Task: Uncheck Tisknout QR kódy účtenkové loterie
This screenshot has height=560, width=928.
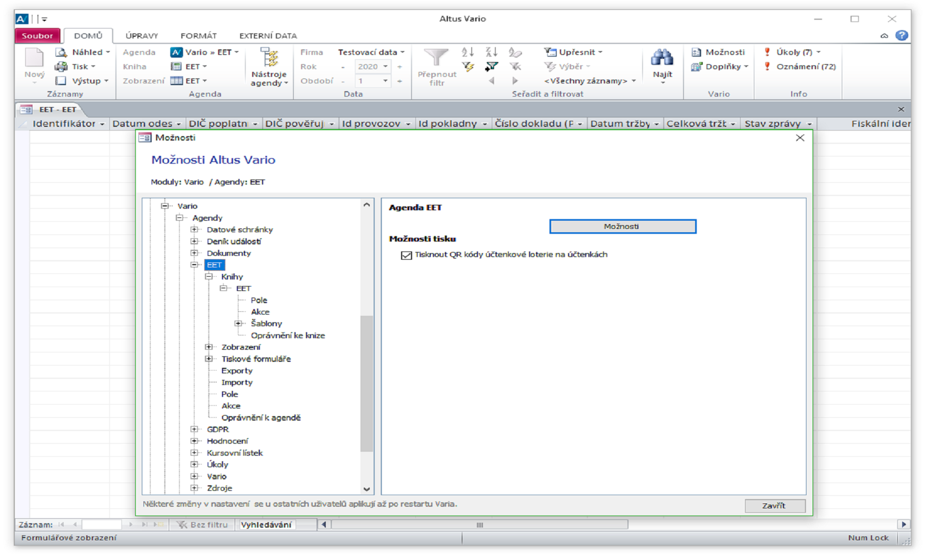Action: coord(407,255)
